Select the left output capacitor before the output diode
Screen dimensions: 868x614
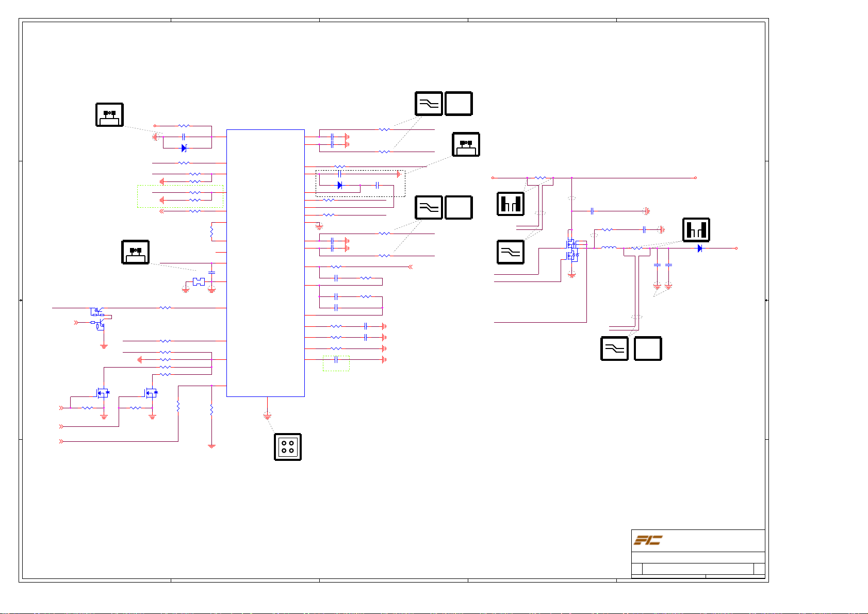(x=657, y=264)
